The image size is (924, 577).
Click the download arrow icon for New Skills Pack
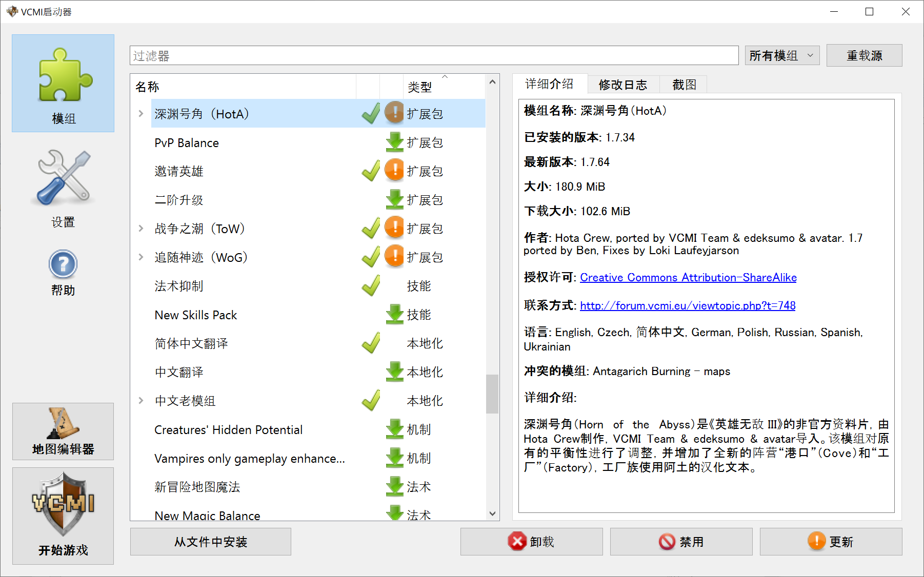coord(394,314)
